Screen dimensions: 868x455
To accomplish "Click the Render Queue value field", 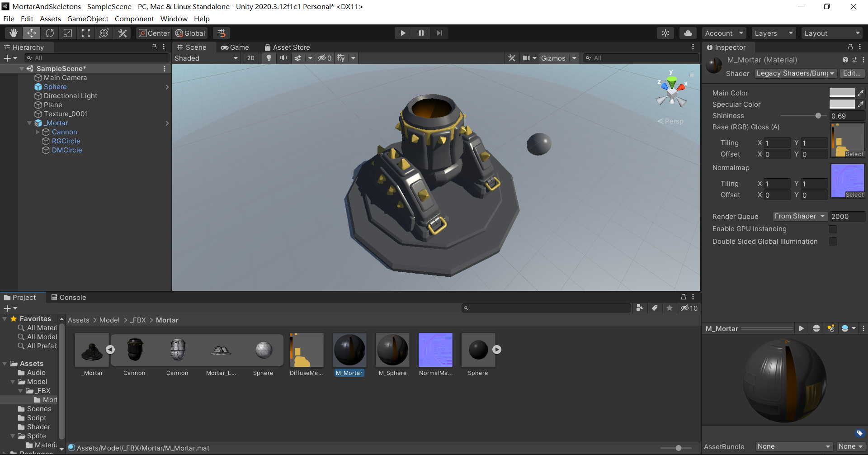I will 847,216.
